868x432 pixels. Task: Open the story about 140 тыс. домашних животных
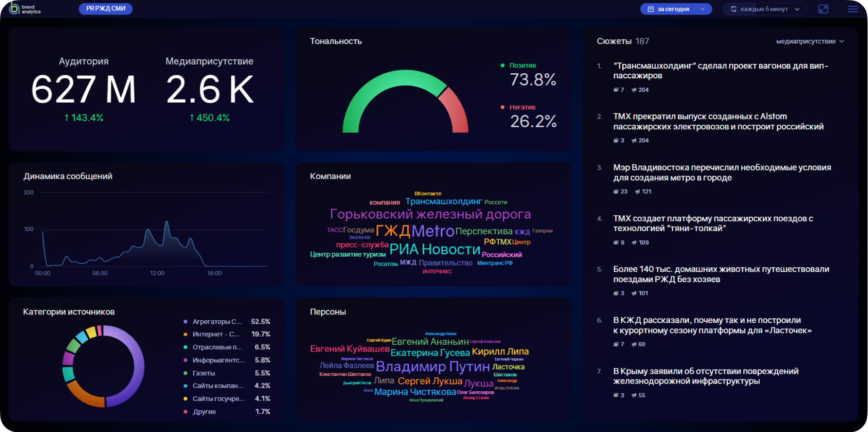click(x=721, y=274)
